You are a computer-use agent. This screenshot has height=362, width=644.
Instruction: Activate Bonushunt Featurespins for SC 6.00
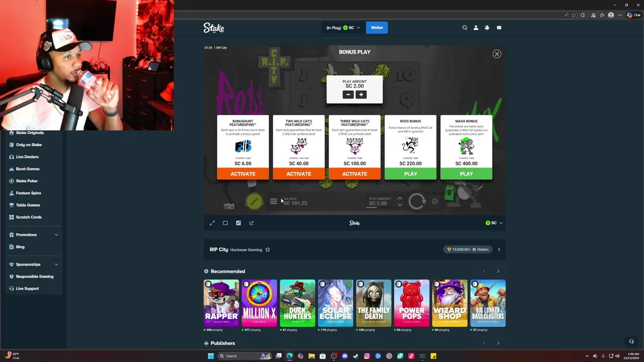pos(243,174)
